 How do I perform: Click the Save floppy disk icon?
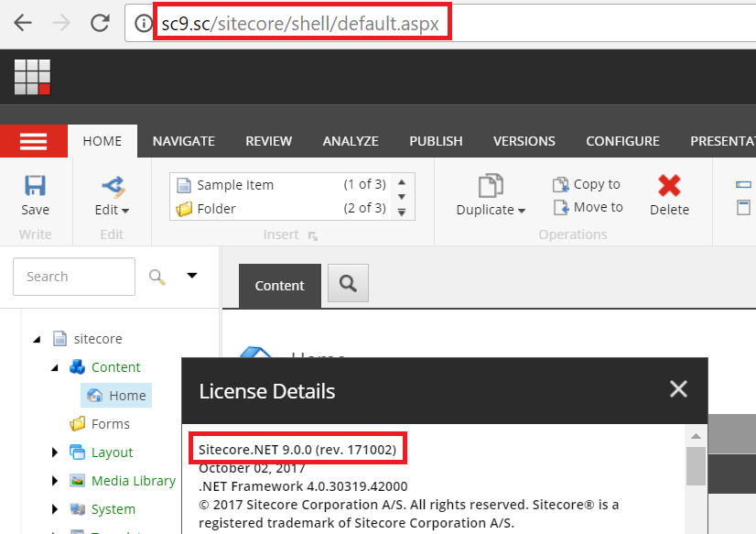tap(35, 187)
